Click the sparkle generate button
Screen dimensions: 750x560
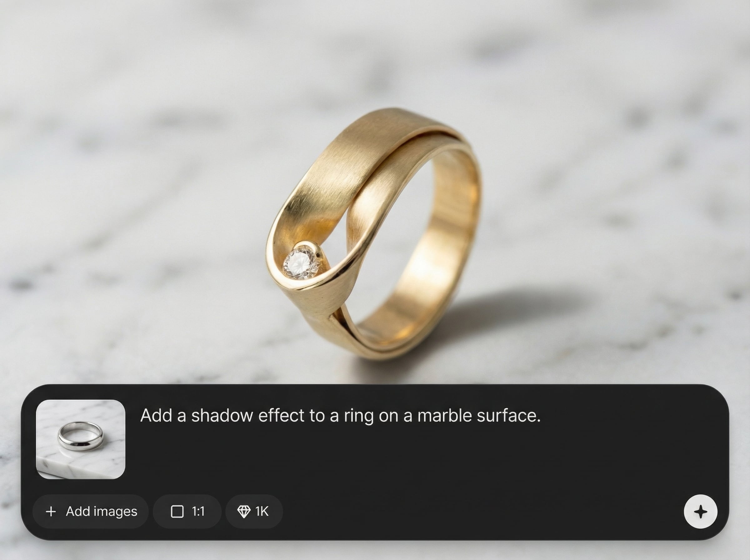(x=701, y=512)
